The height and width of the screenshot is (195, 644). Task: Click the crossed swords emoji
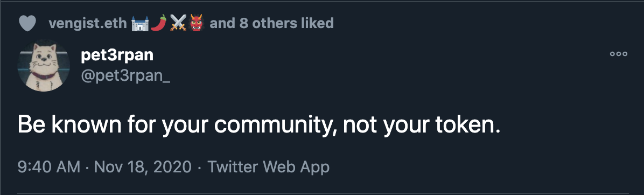pos(178,23)
